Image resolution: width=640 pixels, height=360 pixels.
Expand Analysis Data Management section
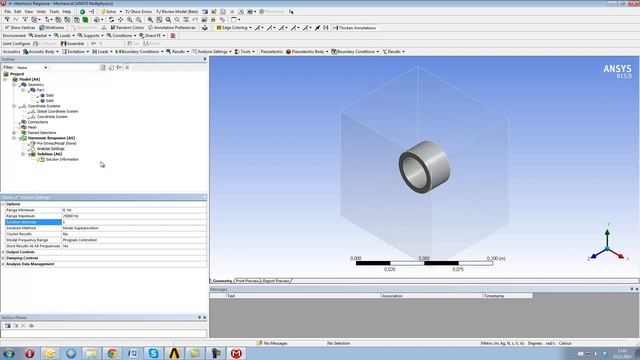[x=3, y=264]
